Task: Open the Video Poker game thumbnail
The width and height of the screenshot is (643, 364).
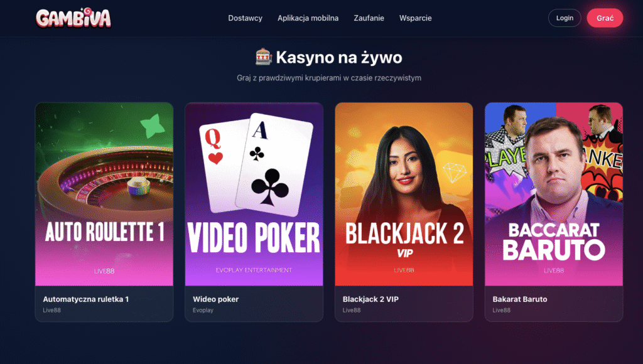Action: pyautogui.click(x=254, y=194)
